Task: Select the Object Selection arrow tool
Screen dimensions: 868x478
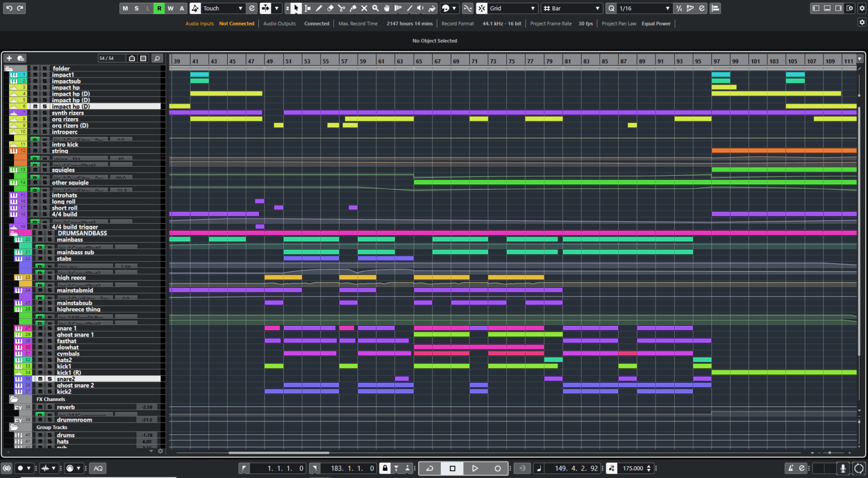Action: pos(296,8)
